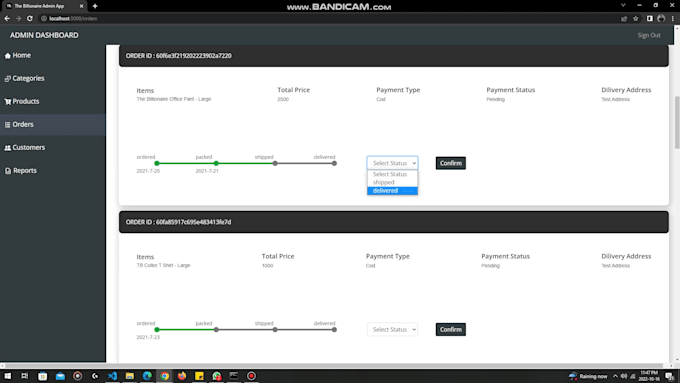The height and width of the screenshot is (383, 680).
Task: Click the 'shipped' node on first order tracker
Action: [x=275, y=164]
